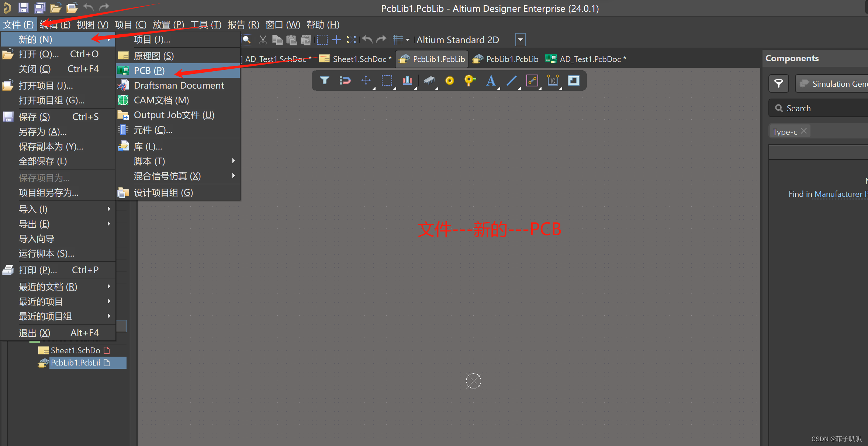Image resolution: width=868 pixels, height=446 pixels.
Task: Select PCB (P) from the new submenu
Action: 149,71
